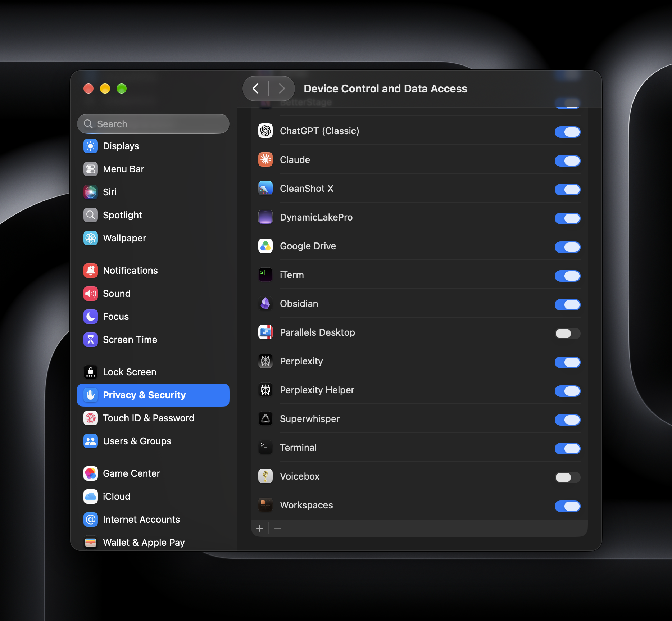Open Lock Screen settings
This screenshot has width=672, height=621.
click(x=153, y=372)
